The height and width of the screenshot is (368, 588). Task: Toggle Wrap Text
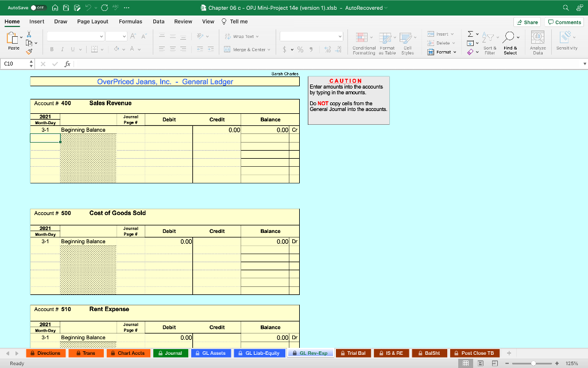coord(242,36)
